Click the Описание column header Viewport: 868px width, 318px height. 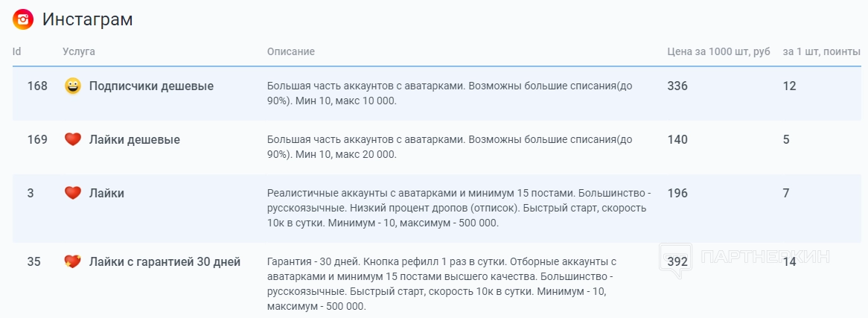(291, 51)
